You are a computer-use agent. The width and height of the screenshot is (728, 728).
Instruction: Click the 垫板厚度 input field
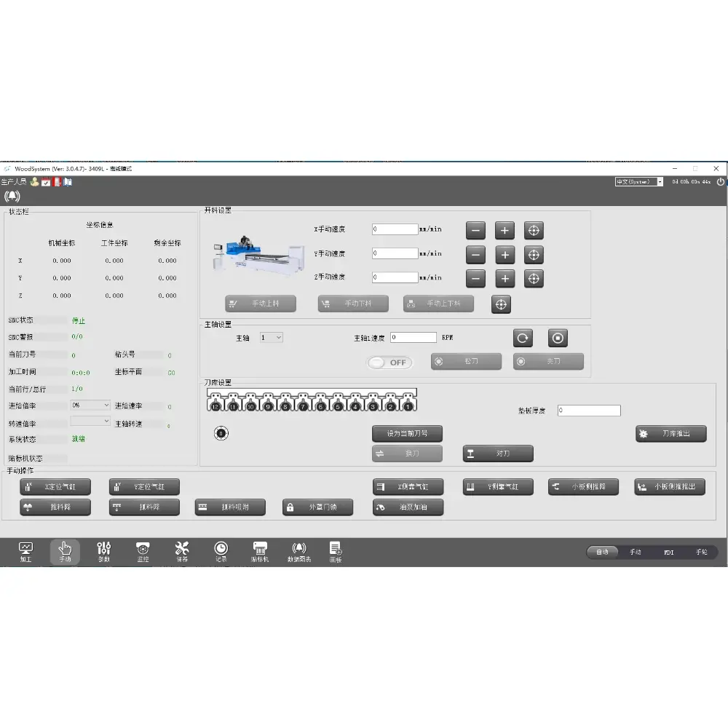[x=589, y=411]
